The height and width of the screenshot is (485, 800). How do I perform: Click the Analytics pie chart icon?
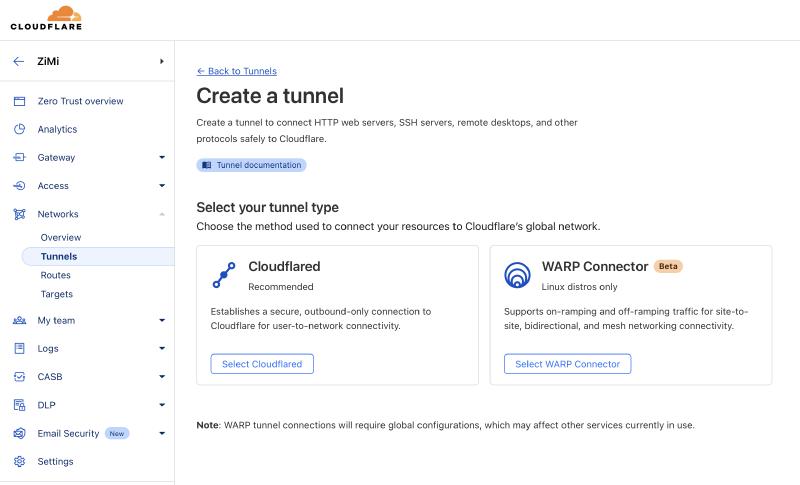[19, 129]
